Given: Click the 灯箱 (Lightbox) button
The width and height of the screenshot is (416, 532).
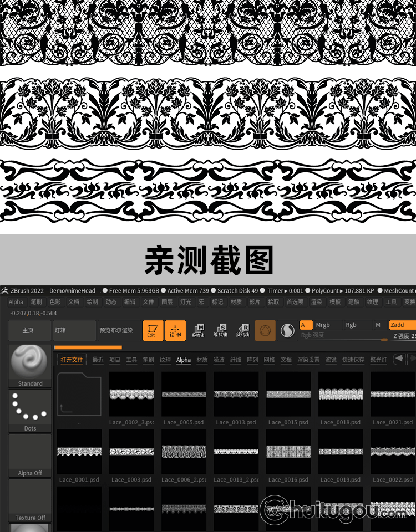Looking at the screenshot, I should 74,330.
